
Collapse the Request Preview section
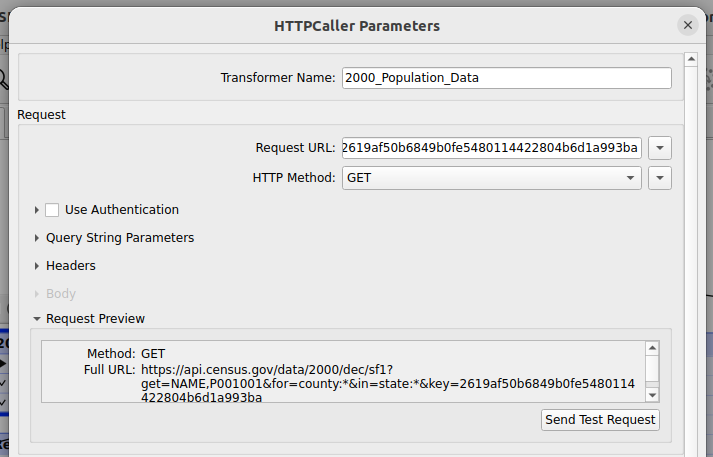point(37,319)
